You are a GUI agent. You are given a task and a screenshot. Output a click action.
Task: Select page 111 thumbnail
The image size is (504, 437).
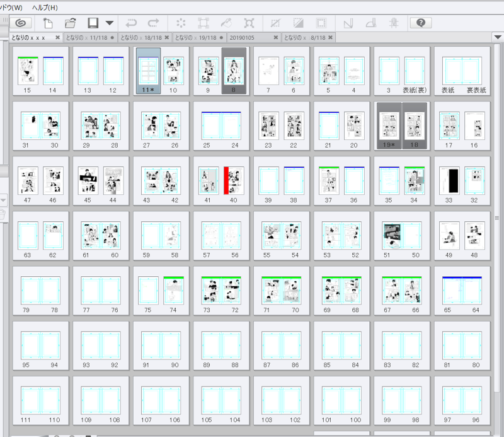30,401
